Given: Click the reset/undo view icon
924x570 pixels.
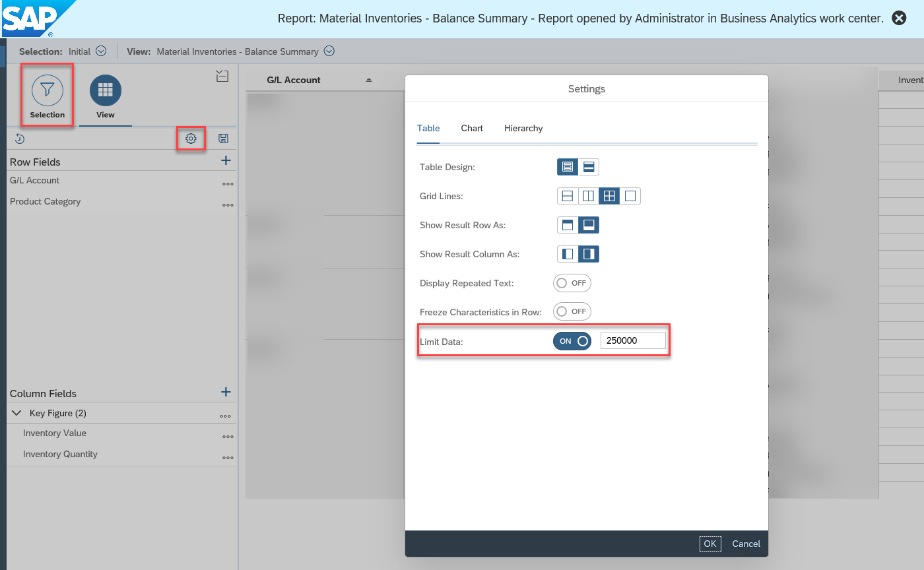Looking at the screenshot, I should tap(20, 139).
